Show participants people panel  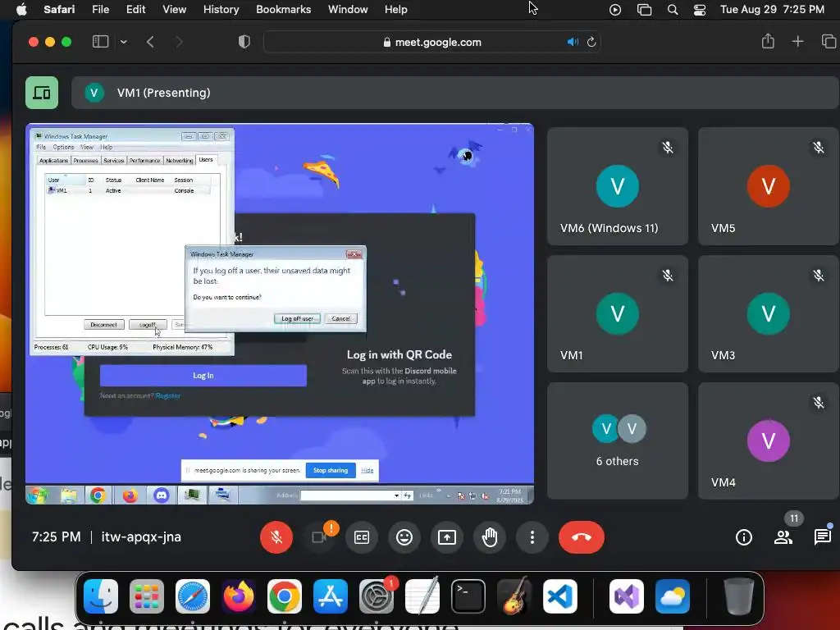pyautogui.click(x=783, y=536)
